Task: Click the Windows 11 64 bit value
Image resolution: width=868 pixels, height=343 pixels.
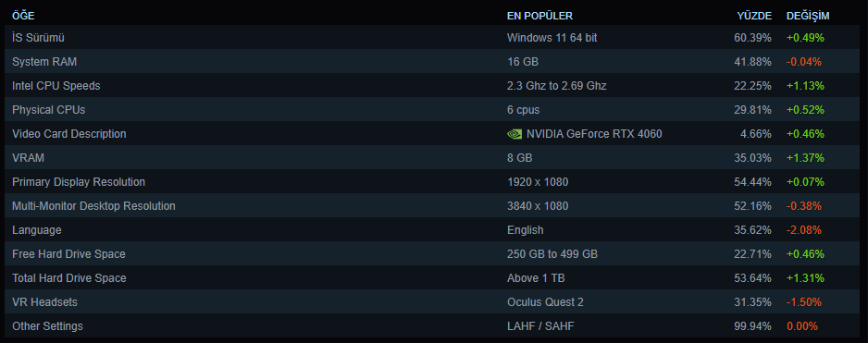Action: 552,38
